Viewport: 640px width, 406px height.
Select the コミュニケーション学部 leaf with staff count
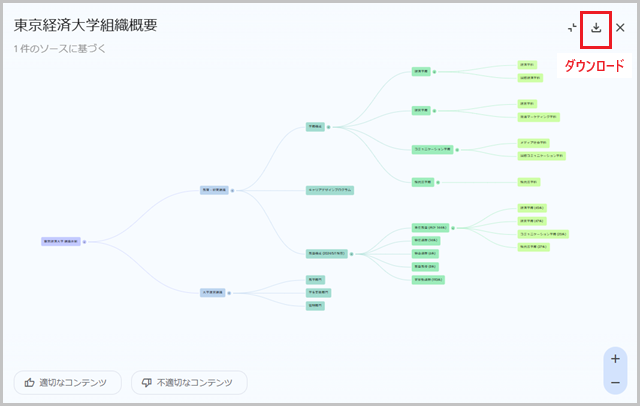pyautogui.click(x=543, y=234)
